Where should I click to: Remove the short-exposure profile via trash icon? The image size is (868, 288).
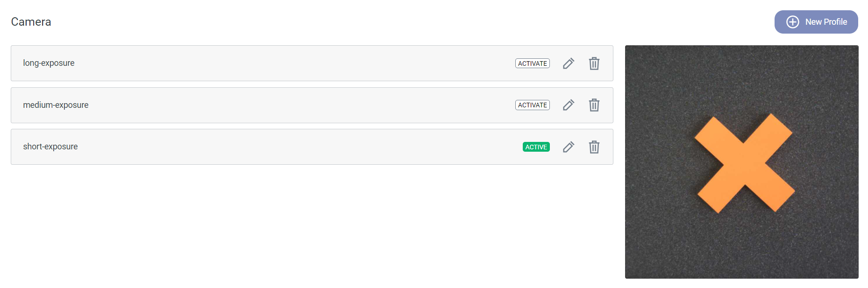[594, 147]
